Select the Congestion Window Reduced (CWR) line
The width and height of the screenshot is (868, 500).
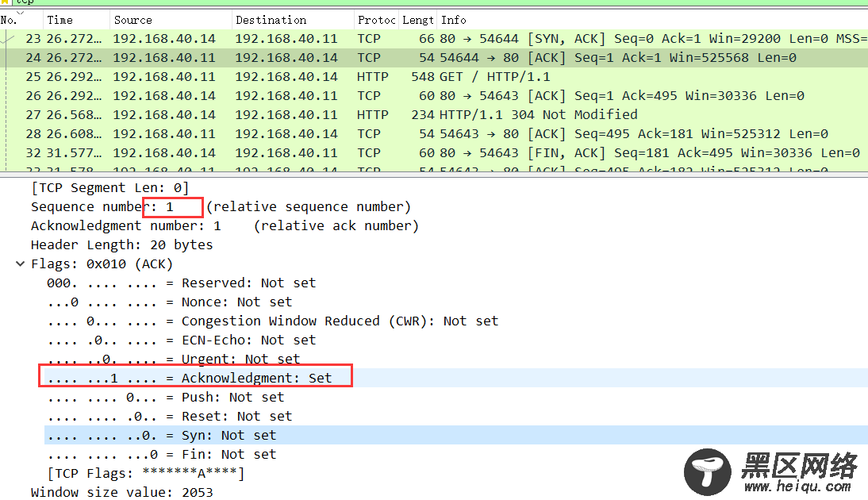(272, 321)
